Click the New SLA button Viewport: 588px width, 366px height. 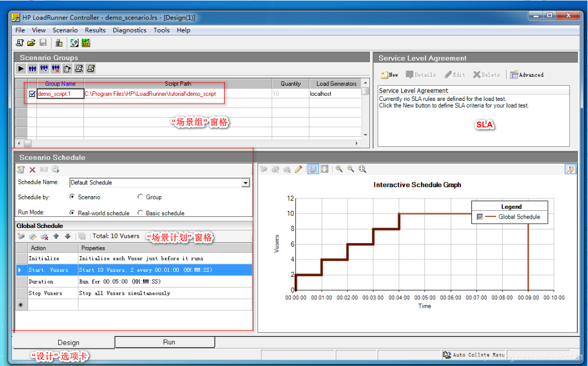pos(389,75)
